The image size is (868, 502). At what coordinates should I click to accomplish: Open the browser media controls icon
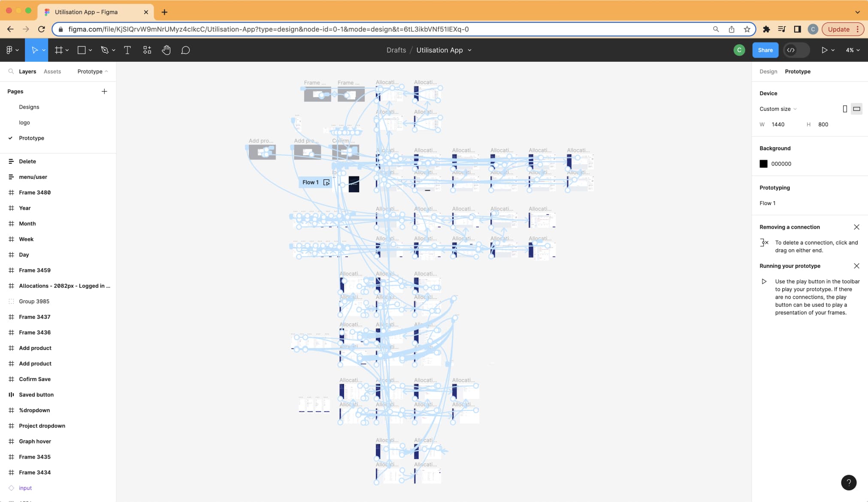tap(782, 29)
